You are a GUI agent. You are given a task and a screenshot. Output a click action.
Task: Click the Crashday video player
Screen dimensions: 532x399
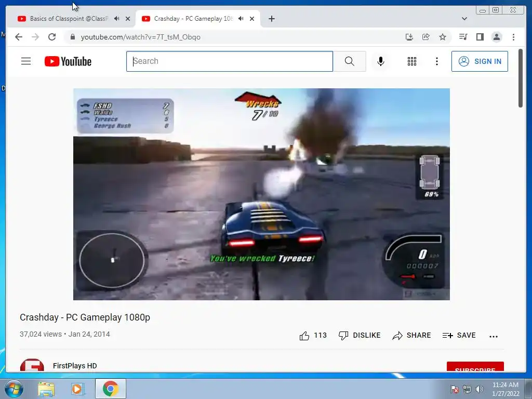pyautogui.click(x=262, y=194)
